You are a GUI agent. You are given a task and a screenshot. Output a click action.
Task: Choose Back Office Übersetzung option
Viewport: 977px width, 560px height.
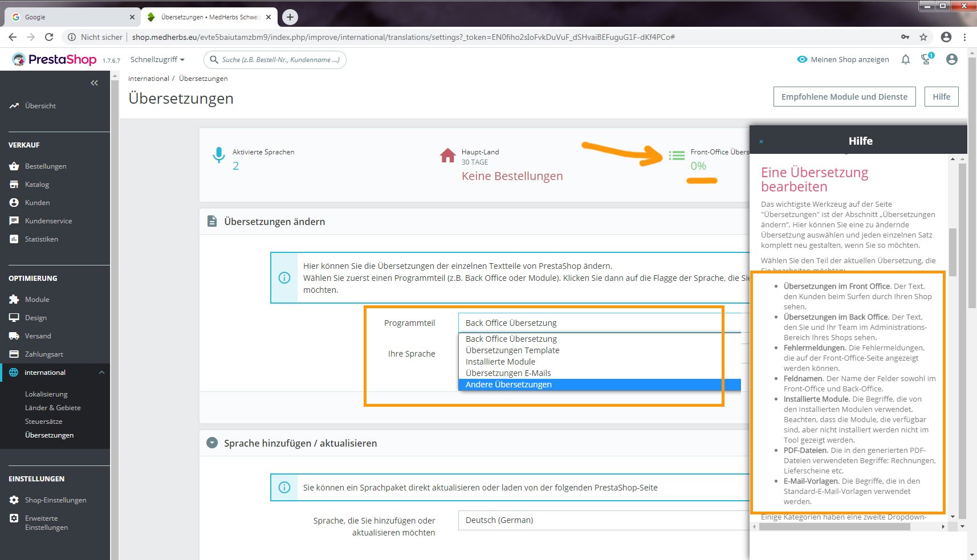coord(599,339)
